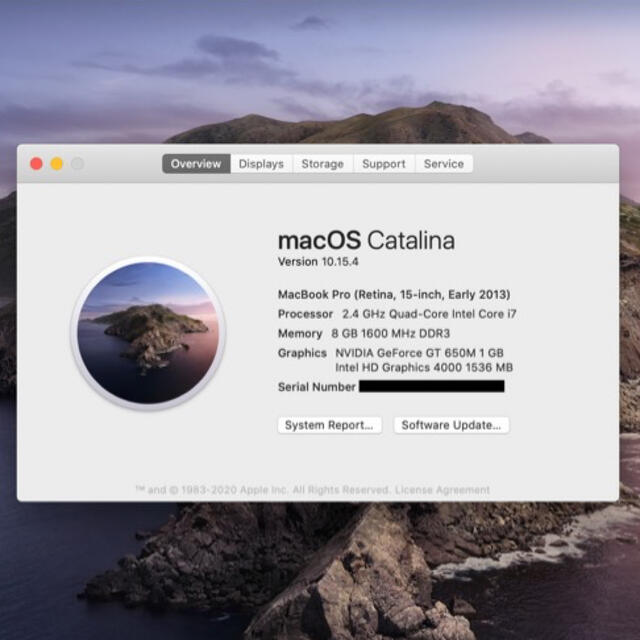Close the About This Mac window
The image size is (640, 640).
point(36,164)
